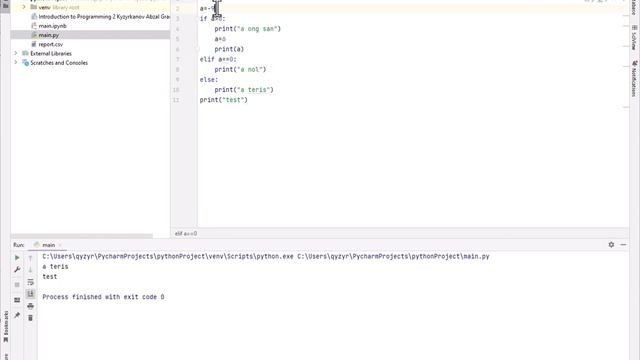640x360 pixels.
Task: Open the Bookmarks side panel
Action: point(6,327)
